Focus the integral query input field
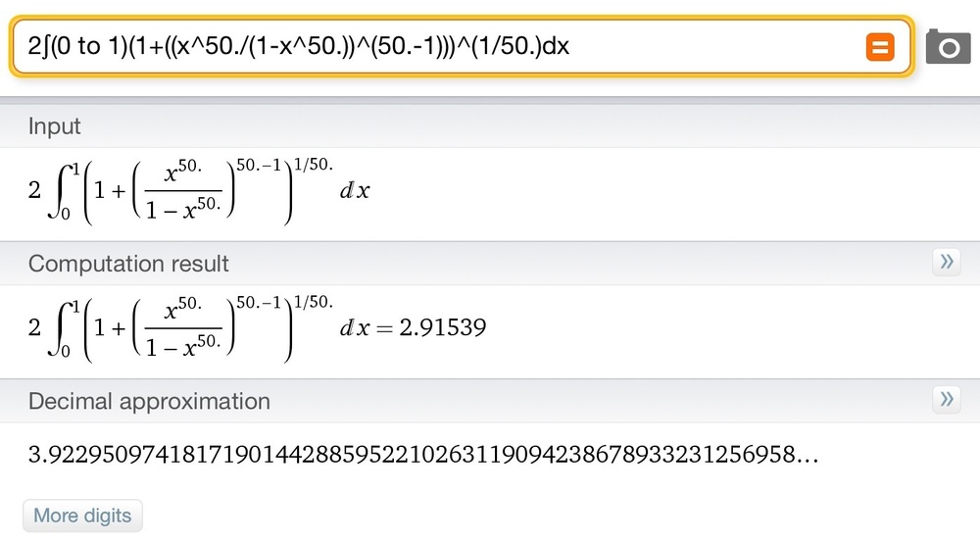980x541 pixels. point(431,46)
